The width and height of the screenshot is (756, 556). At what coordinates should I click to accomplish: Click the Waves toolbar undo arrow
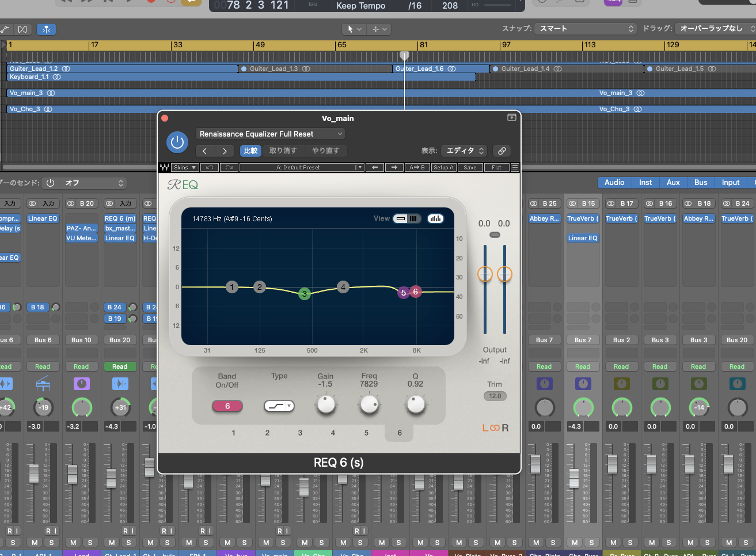(209, 167)
